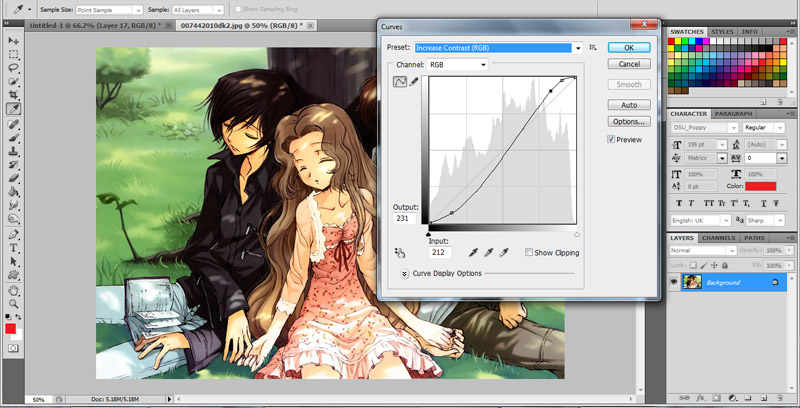Switch to the Channels tab
This screenshot has width=800, height=408.
[x=718, y=238]
